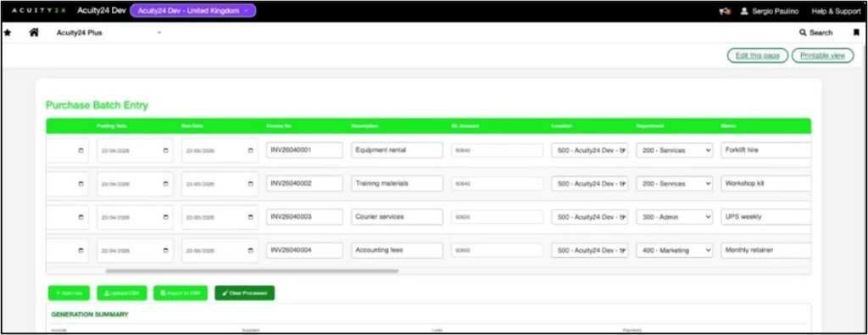Click the Upload CSV button
Viewport: 868px width, 335px height.
pyautogui.click(x=122, y=293)
